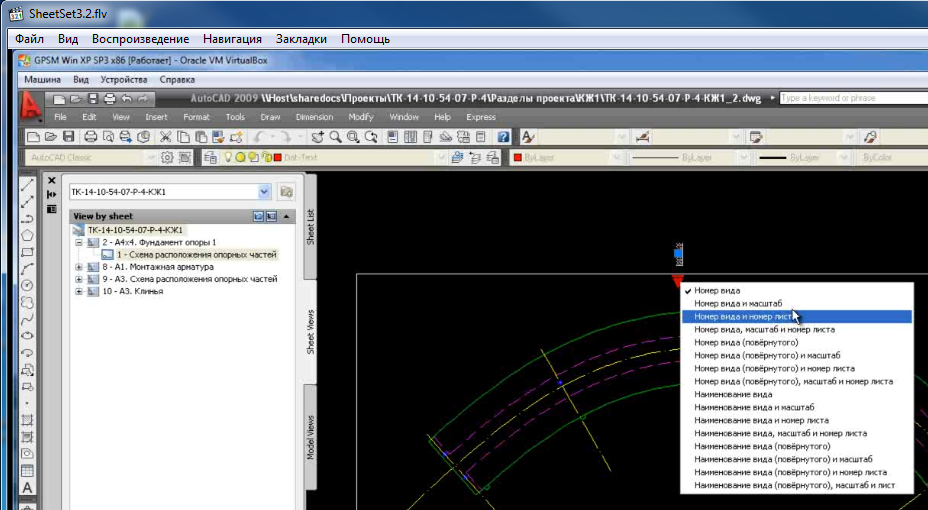Collapse "2 - А4х4. Фундамент опоры 1" node

79,242
